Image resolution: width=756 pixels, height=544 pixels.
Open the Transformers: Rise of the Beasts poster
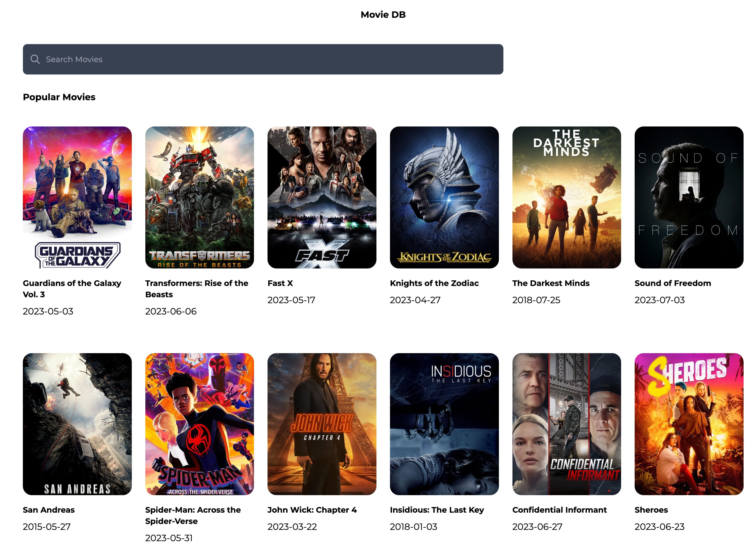[x=200, y=197]
